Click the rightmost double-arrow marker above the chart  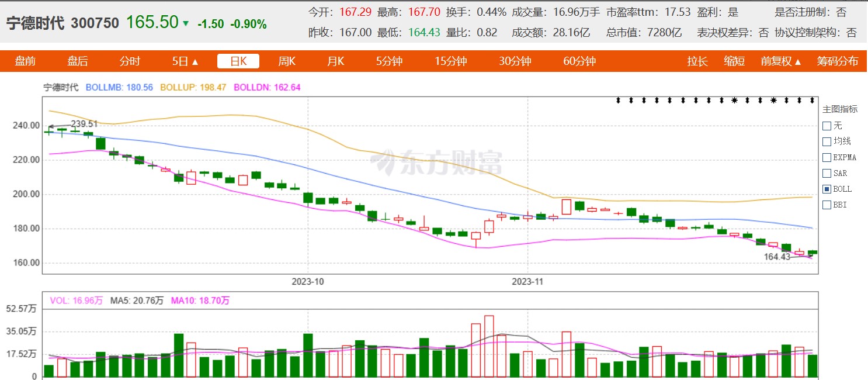[812, 101]
